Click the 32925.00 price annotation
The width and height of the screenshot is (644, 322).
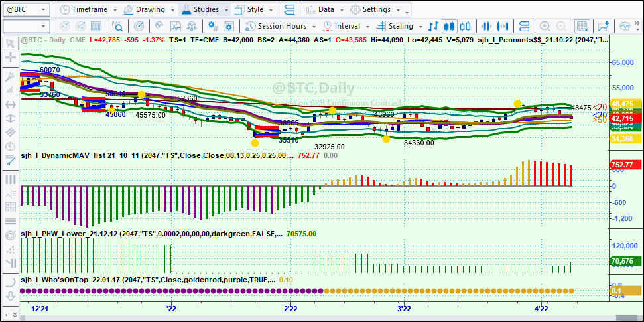pyautogui.click(x=330, y=147)
